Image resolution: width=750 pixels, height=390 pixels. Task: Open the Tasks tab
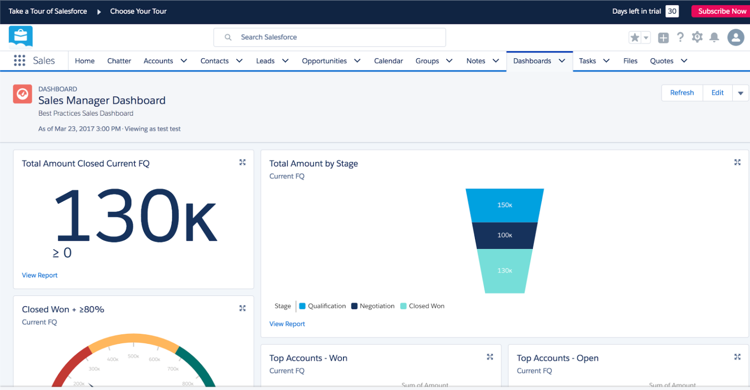pyautogui.click(x=587, y=61)
